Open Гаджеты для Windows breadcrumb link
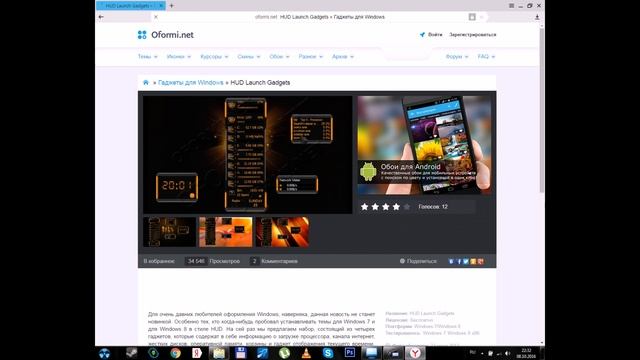The image size is (640, 360). pos(191,82)
